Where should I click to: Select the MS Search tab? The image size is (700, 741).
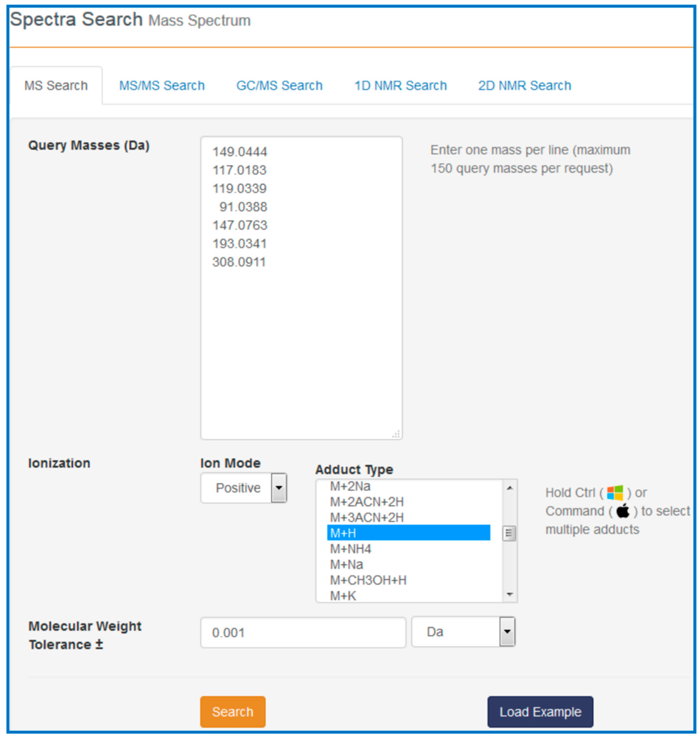point(56,85)
